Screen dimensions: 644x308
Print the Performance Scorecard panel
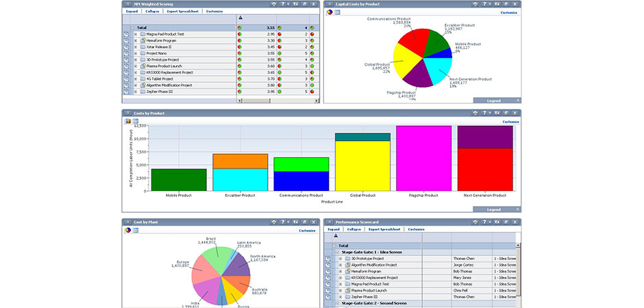475,222
